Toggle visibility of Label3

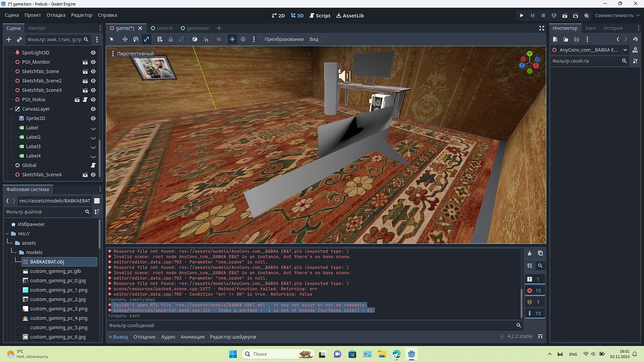coord(93,146)
